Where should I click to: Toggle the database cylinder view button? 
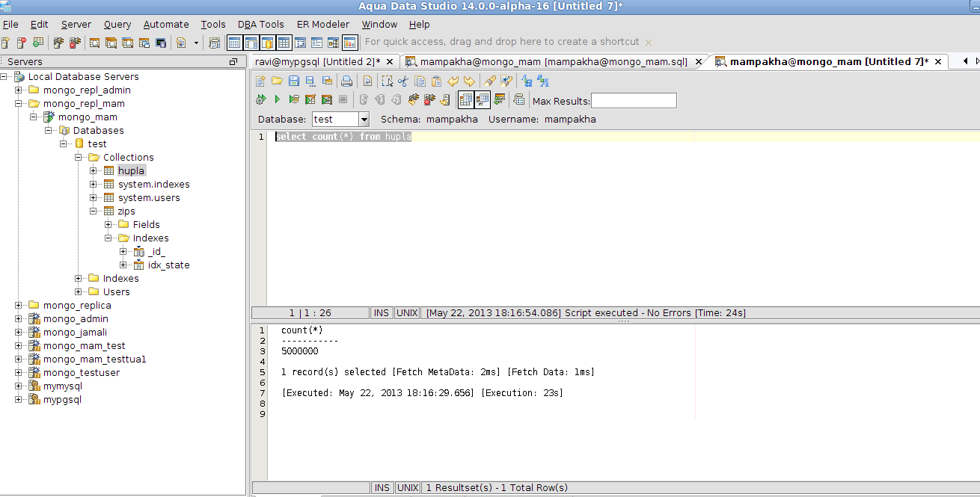pos(267,43)
